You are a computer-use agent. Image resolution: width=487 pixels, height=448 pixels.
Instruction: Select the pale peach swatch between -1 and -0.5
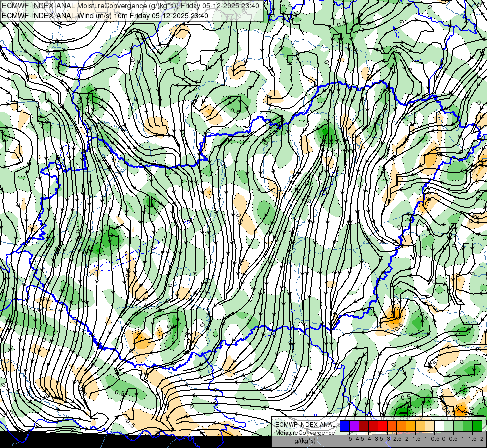tap(430, 426)
